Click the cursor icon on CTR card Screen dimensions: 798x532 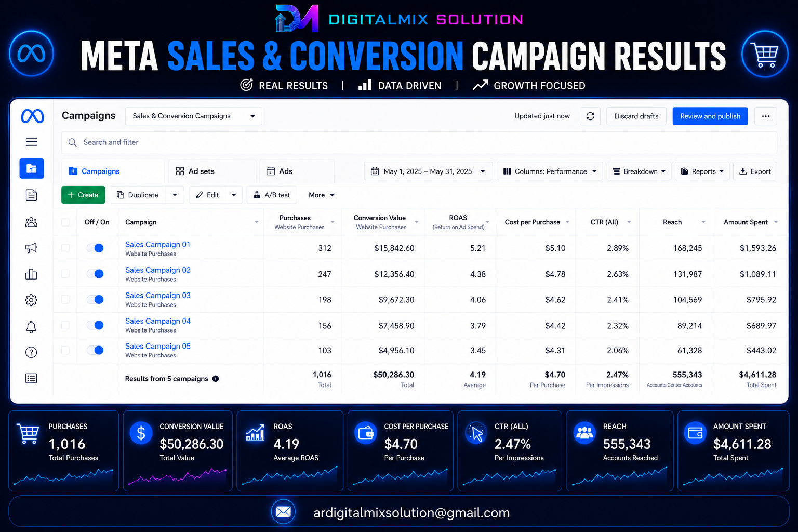[x=476, y=433]
